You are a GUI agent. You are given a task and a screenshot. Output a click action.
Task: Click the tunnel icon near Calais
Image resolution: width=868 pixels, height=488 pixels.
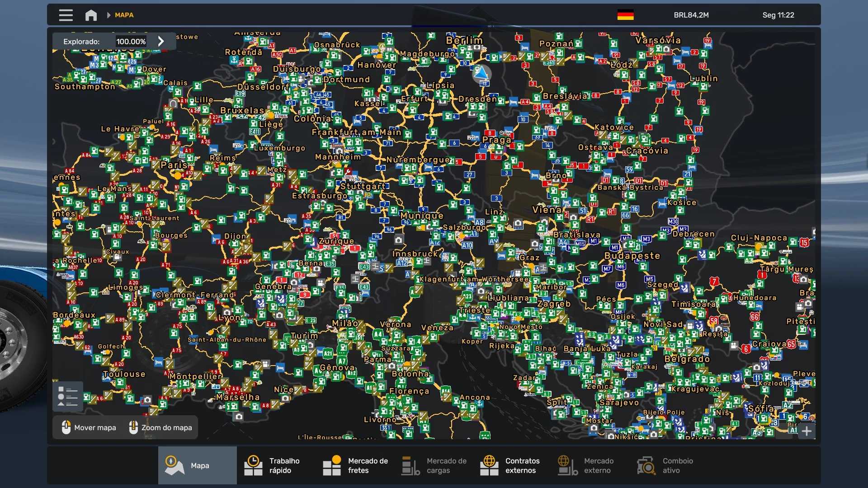click(173, 103)
